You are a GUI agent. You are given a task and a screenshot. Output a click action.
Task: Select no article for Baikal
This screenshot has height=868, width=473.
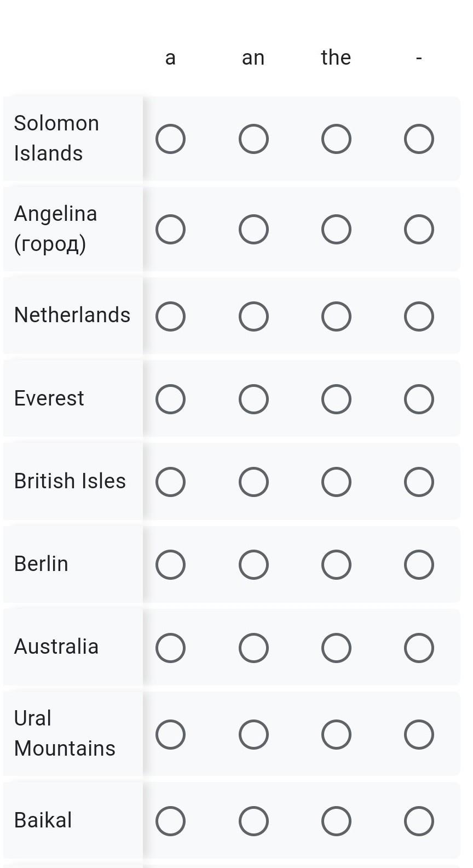419,821
